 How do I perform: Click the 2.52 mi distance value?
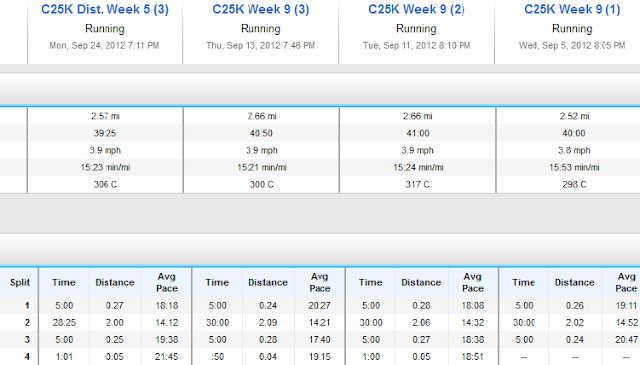click(574, 116)
